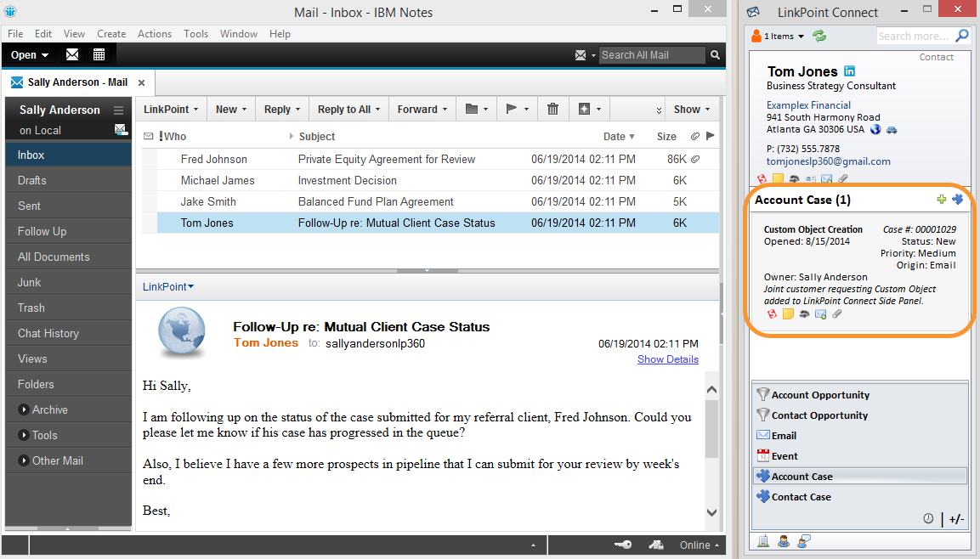Open Tom Jones LinkedIn profile icon
The height and width of the screenshot is (559, 980).
(849, 71)
